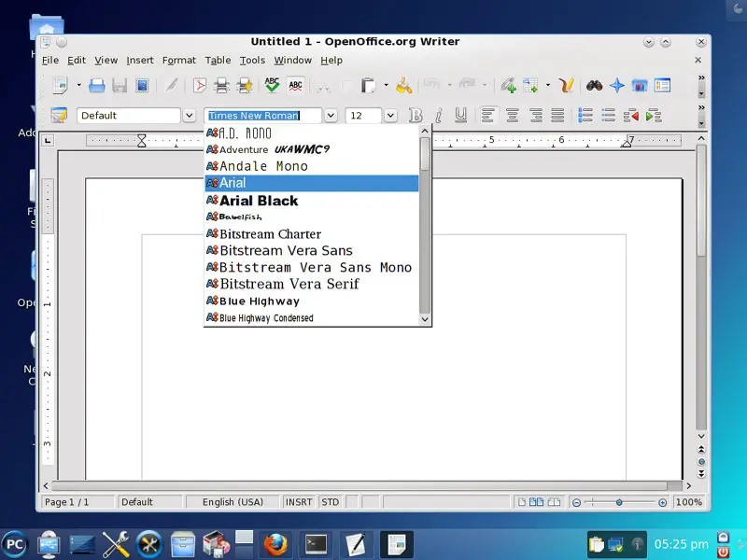This screenshot has width=747, height=560.
Task: Click INSRT mode in status bar
Action: click(x=298, y=502)
